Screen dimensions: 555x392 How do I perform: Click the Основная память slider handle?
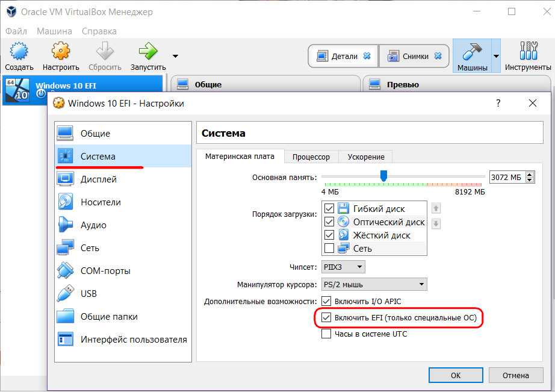click(x=383, y=176)
